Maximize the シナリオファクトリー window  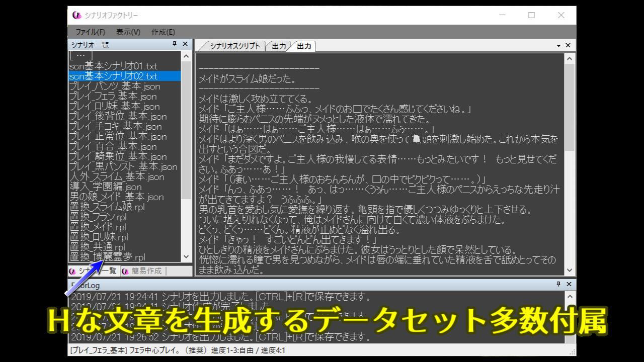point(531,15)
